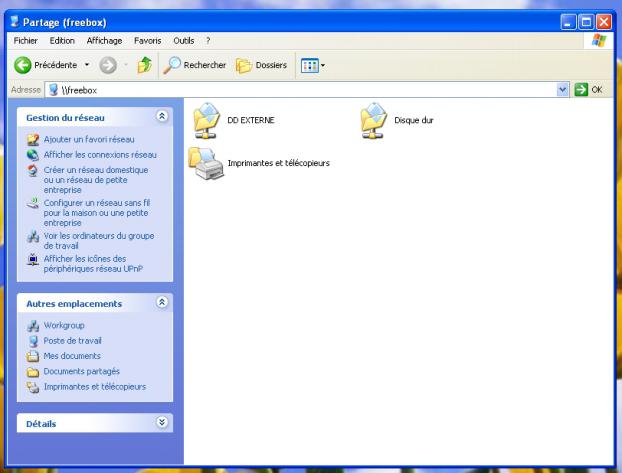
Task: Toggle the Dossiers folder pane button
Action: tap(262, 65)
